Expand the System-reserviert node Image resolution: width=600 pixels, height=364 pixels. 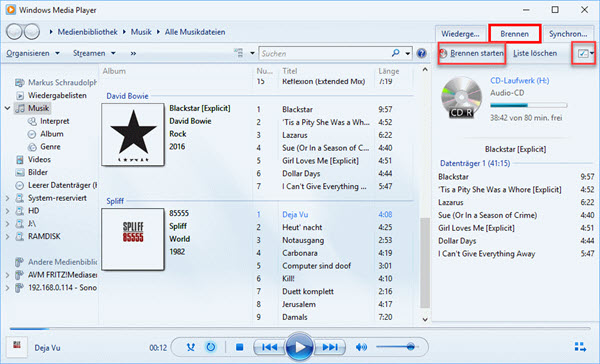[7, 198]
